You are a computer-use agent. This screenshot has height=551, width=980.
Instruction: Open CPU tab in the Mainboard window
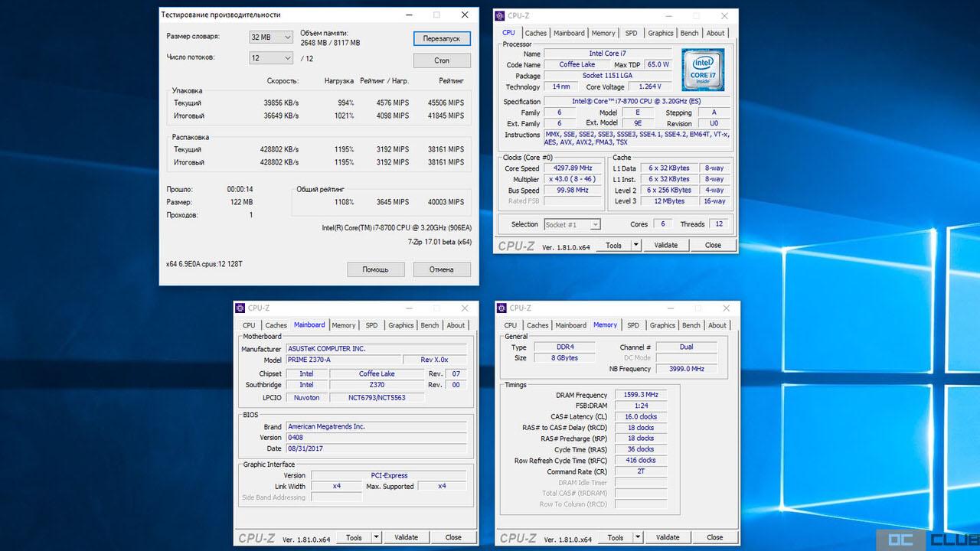click(250, 325)
